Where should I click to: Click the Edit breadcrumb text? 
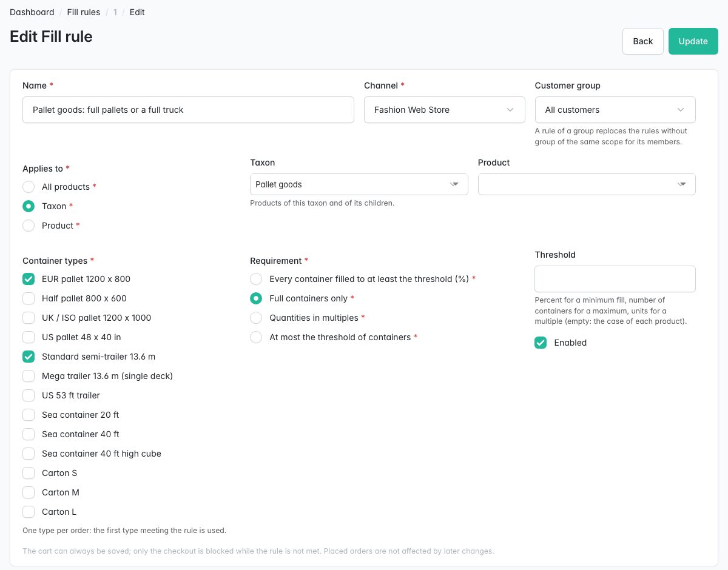(x=137, y=12)
